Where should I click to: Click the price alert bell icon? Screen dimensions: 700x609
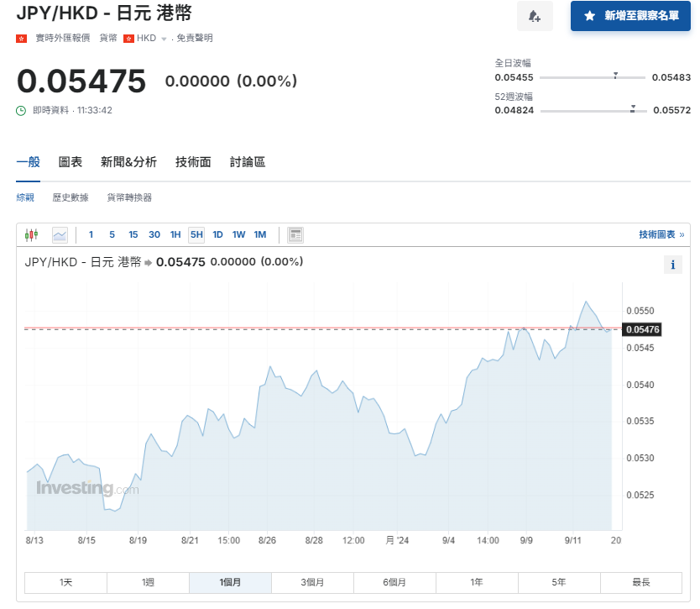(x=535, y=17)
